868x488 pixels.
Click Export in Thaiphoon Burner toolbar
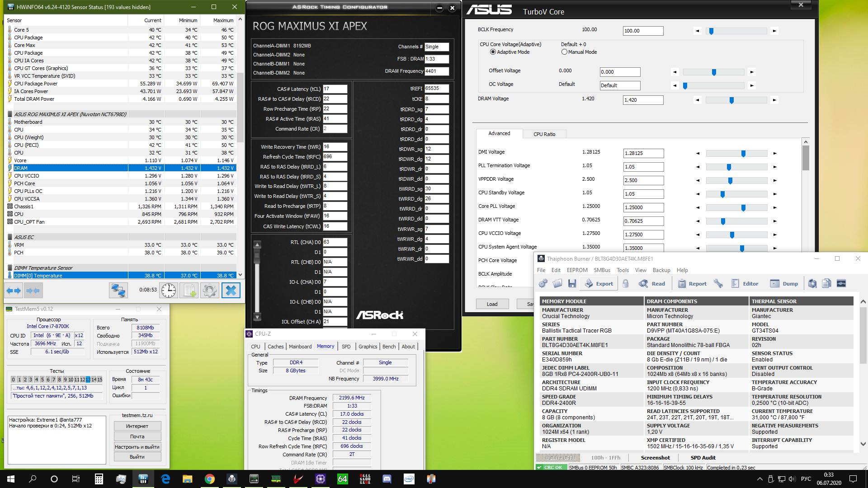click(599, 283)
